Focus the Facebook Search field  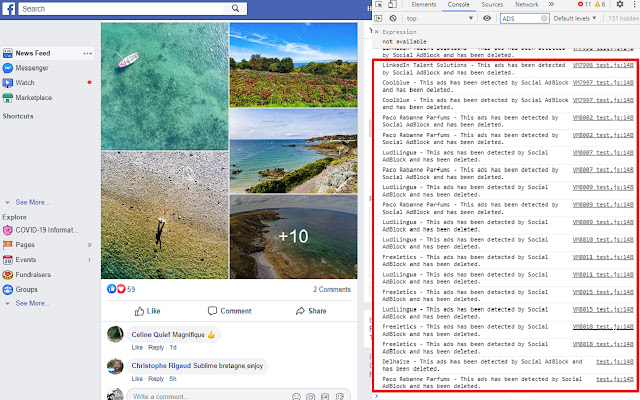pyautogui.click(x=133, y=9)
